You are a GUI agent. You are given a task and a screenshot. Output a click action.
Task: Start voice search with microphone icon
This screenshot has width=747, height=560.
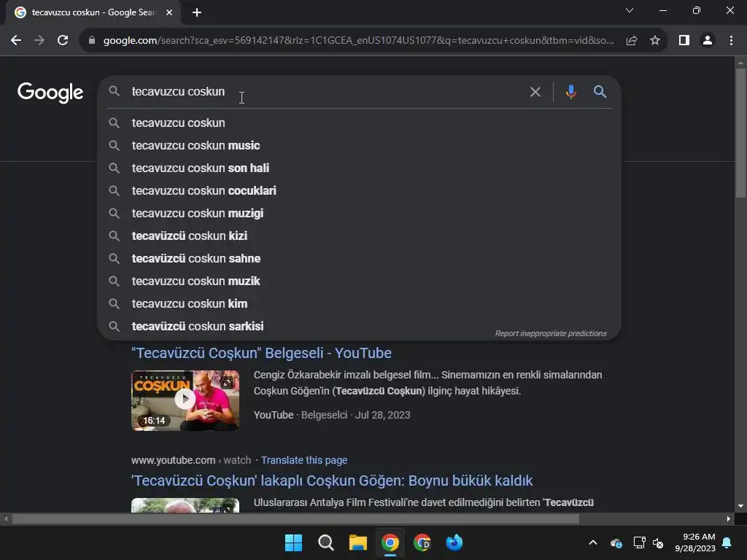[570, 91]
